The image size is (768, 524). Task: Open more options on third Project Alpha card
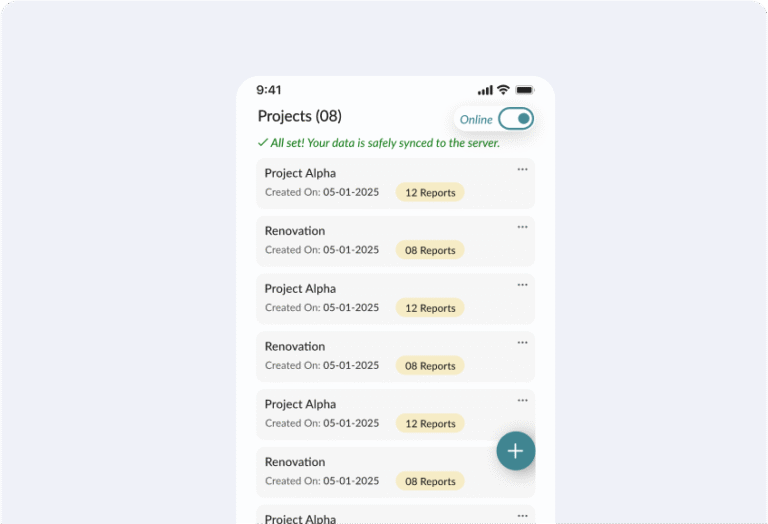(522, 401)
